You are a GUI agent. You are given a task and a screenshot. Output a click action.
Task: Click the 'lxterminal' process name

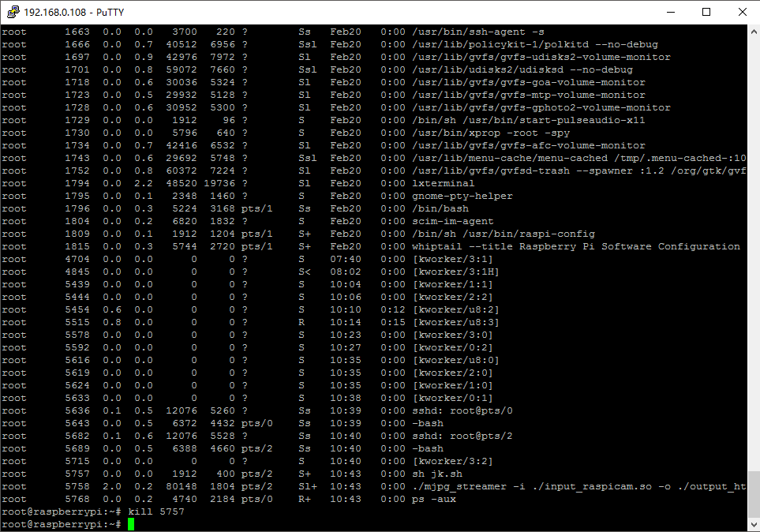[x=444, y=183]
